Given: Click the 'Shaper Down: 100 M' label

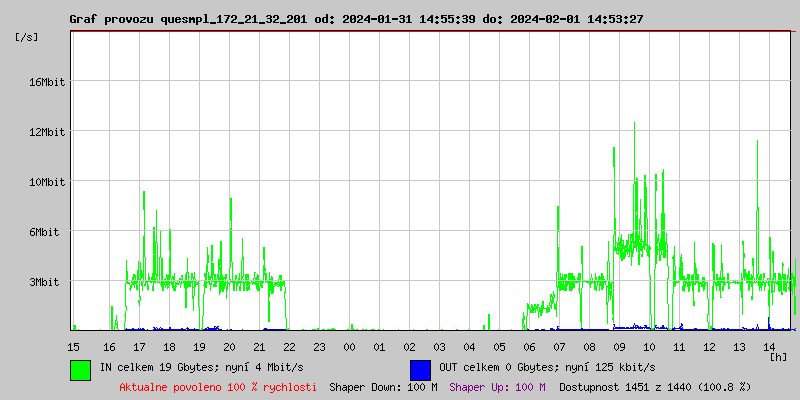Looking at the screenshot, I should point(383,387).
